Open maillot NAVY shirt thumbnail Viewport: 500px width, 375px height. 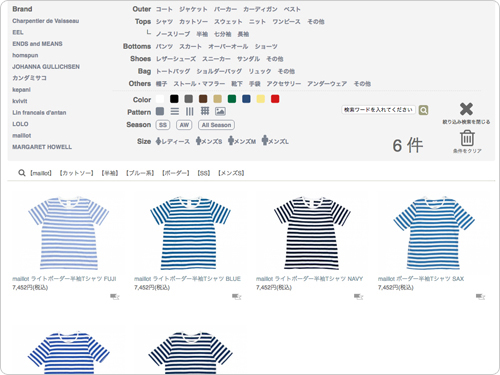click(x=312, y=233)
